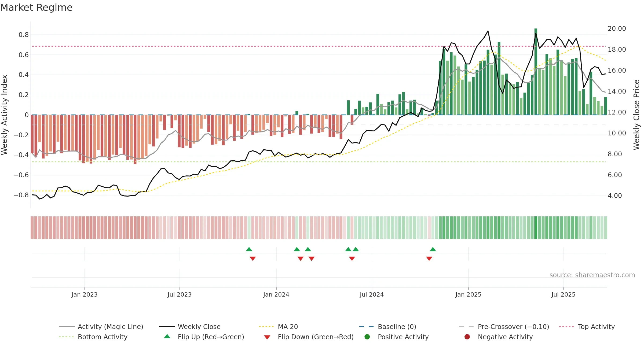This screenshot has width=644, height=362.
Task: Toggle the MA 20 legend entry
Action: [278, 327]
